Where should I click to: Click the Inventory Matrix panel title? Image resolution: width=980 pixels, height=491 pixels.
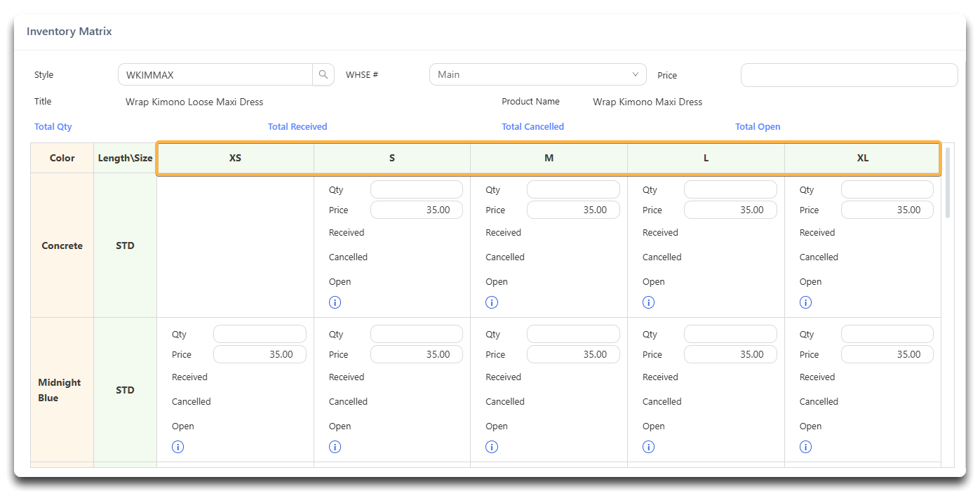pyautogui.click(x=69, y=32)
